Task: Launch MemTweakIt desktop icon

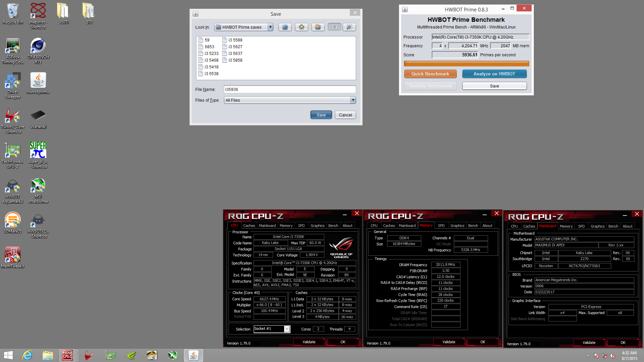Action: point(13,258)
